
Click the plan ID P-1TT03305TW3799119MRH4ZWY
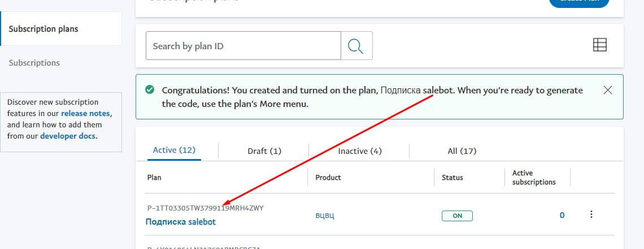205,208
